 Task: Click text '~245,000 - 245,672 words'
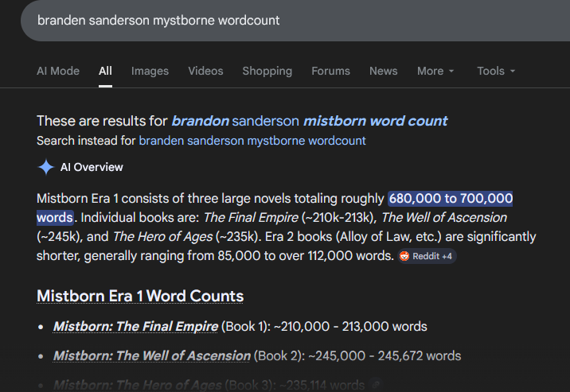(385, 355)
